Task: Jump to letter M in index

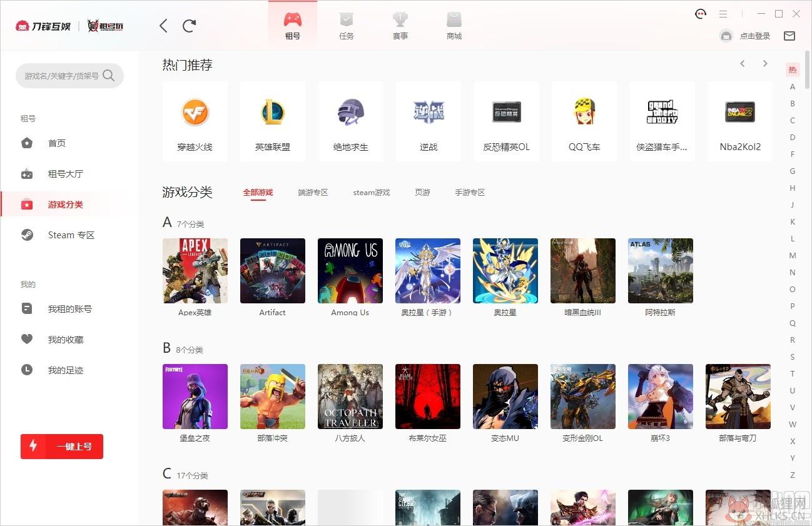Action: click(x=793, y=256)
